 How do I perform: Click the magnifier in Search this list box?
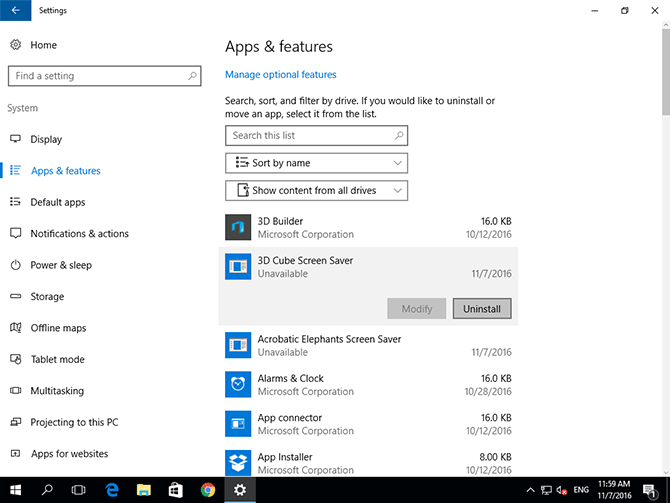(x=399, y=135)
